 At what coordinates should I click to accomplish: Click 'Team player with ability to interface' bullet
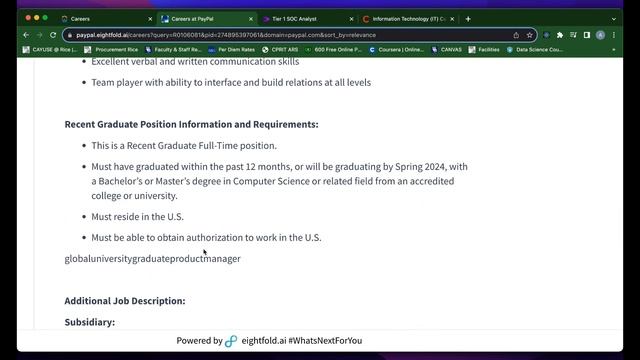pyautogui.click(x=231, y=82)
